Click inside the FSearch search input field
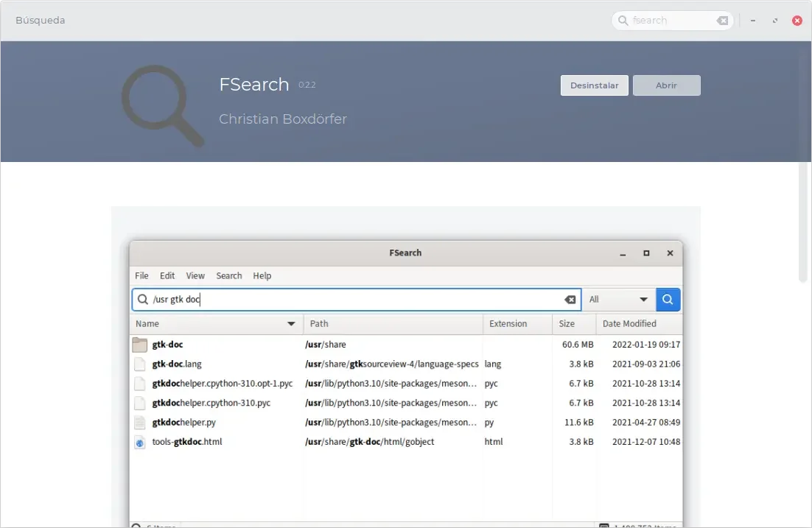The height and width of the screenshot is (528, 812). pyautogui.click(x=332, y=299)
